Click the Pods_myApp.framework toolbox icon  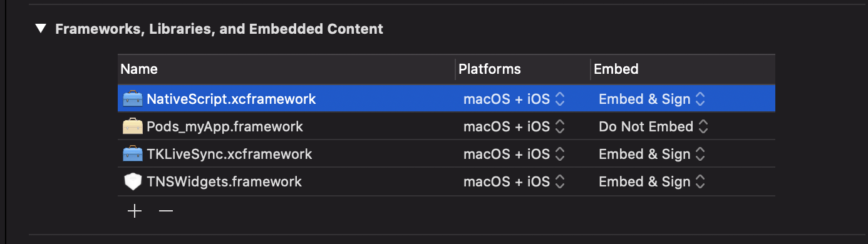tap(133, 126)
